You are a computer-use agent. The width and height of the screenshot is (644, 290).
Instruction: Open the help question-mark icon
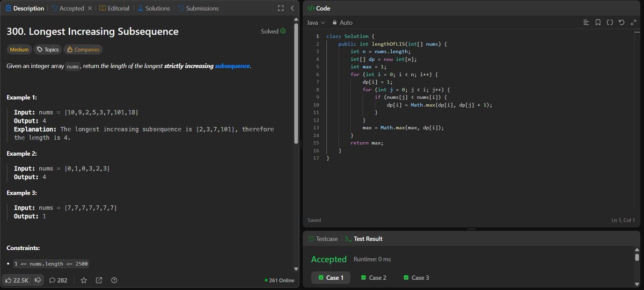(114, 280)
